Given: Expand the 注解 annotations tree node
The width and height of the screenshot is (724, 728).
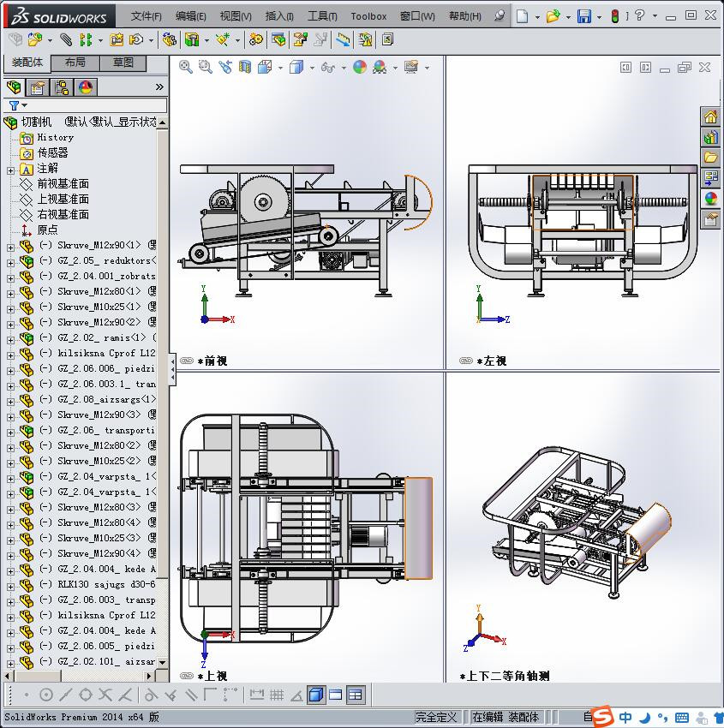Looking at the screenshot, I should click(10, 169).
